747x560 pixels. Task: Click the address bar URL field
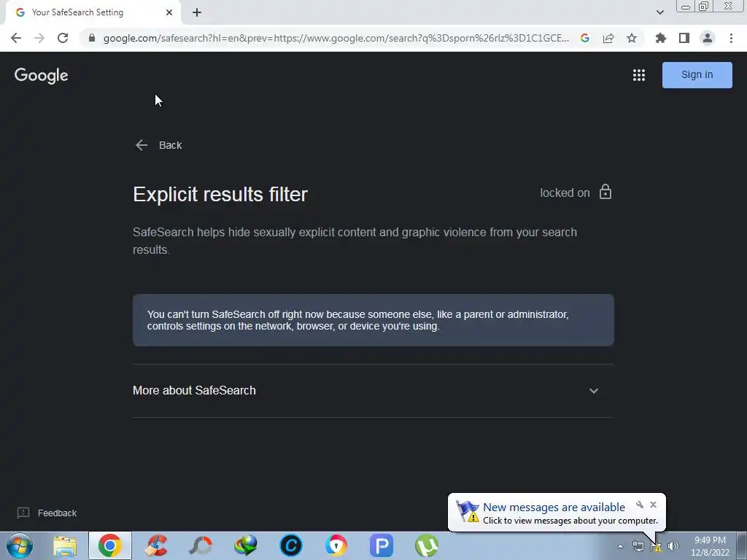[x=336, y=38]
